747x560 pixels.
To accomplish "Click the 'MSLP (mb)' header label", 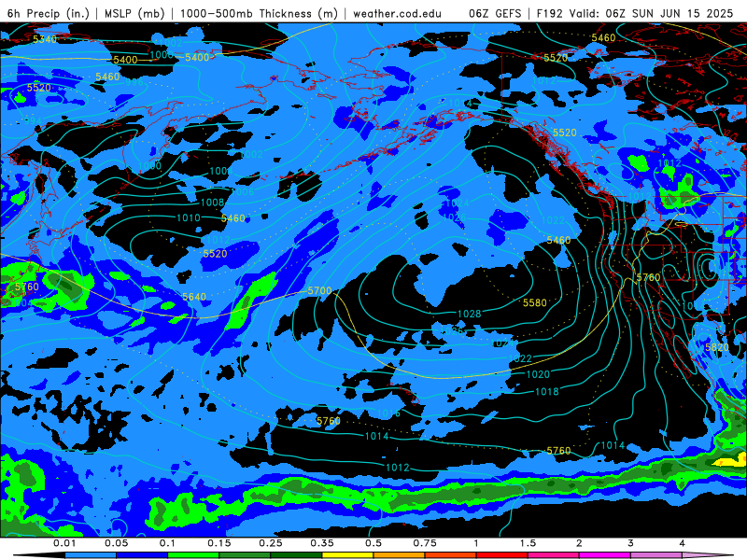I will [134, 13].
